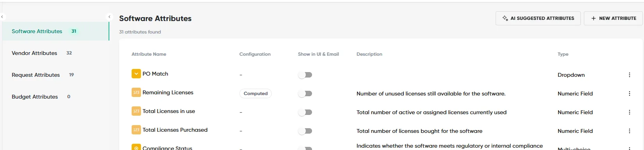
Task: Click the Dropdown type value for PO Match
Action: click(571, 75)
